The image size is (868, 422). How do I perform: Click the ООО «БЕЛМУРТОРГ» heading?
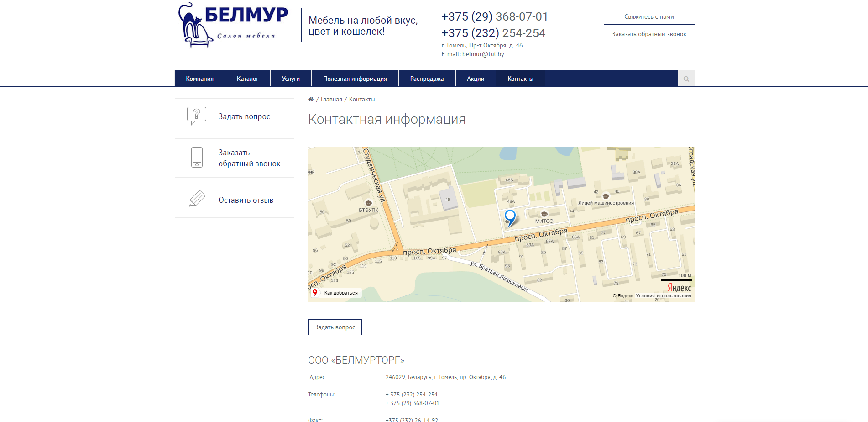(356, 360)
